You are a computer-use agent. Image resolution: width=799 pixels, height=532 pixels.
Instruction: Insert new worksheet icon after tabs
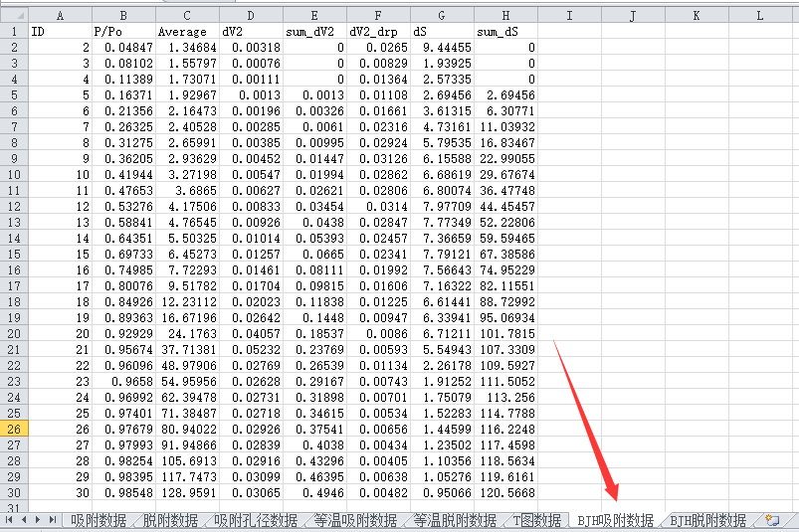(772, 520)
